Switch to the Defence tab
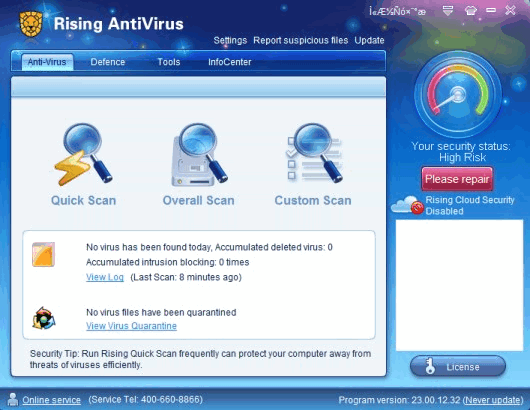 click(108, 62)
